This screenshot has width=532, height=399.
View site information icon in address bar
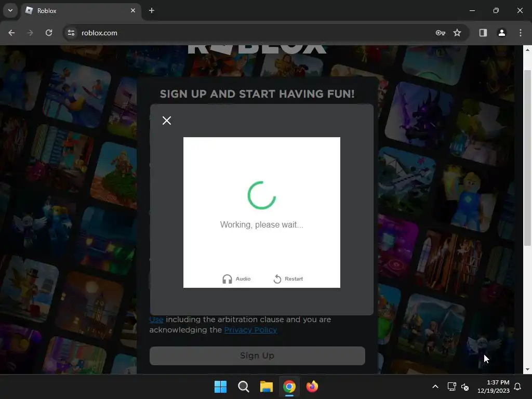(x=71, y=33)
